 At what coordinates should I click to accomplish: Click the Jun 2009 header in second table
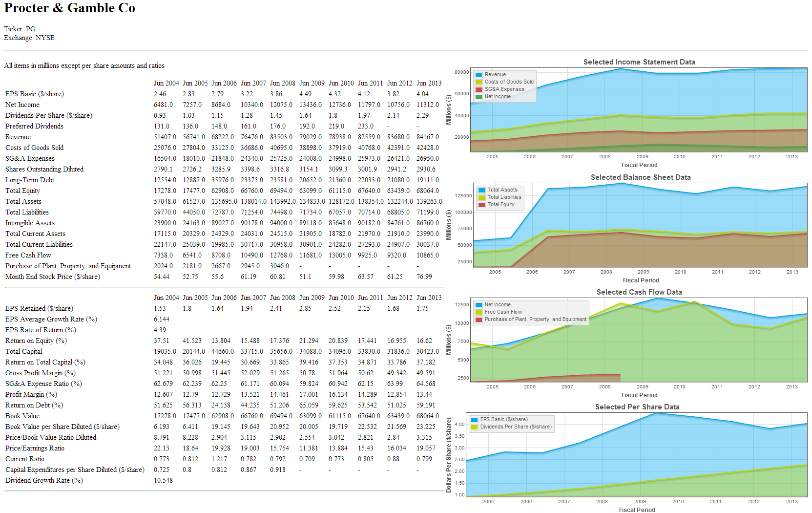pyautogui.click(x=312, y=298)
